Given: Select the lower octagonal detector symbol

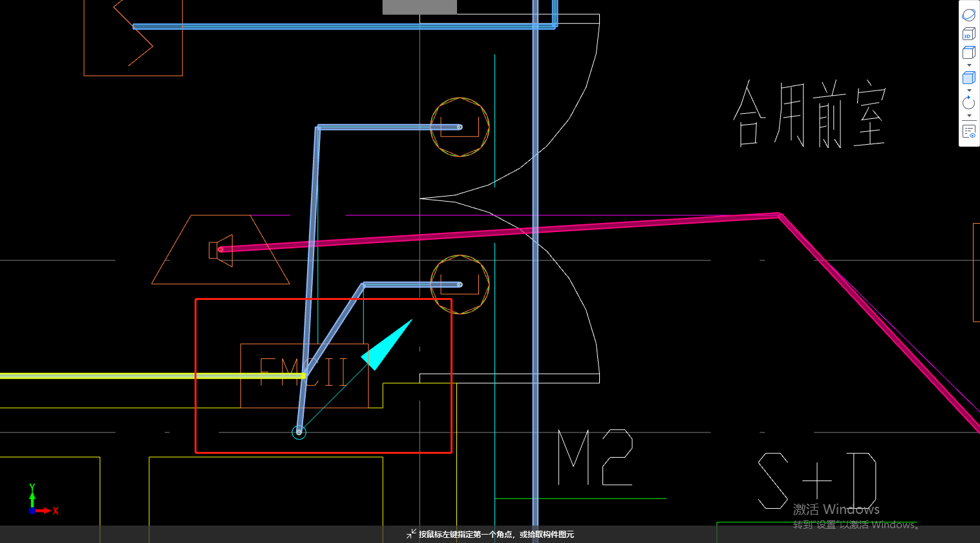Looking at the screenshot, I should point(460,284).
